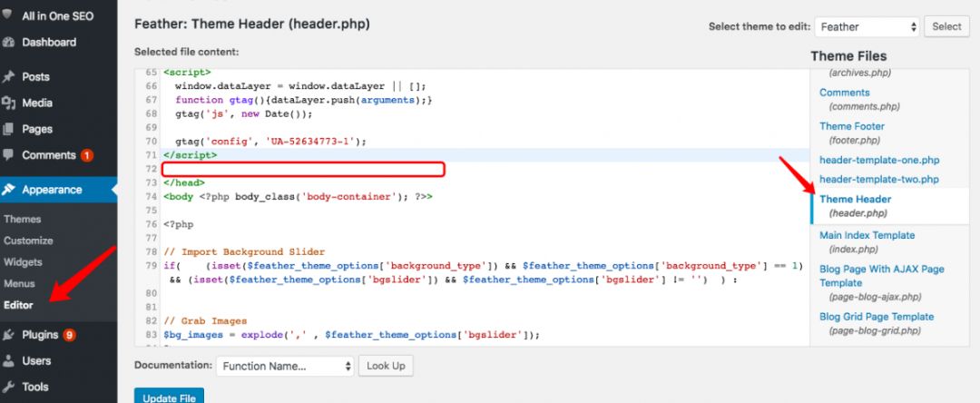Click the opening <script> tag on line 65
980x403 pixels.
[x=187, y=73]
